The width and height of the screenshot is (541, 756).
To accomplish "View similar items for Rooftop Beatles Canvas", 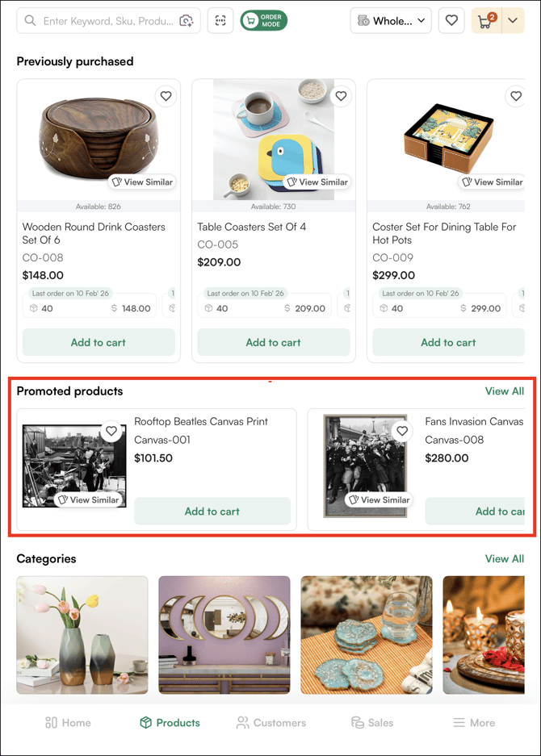I will point(88,500).
